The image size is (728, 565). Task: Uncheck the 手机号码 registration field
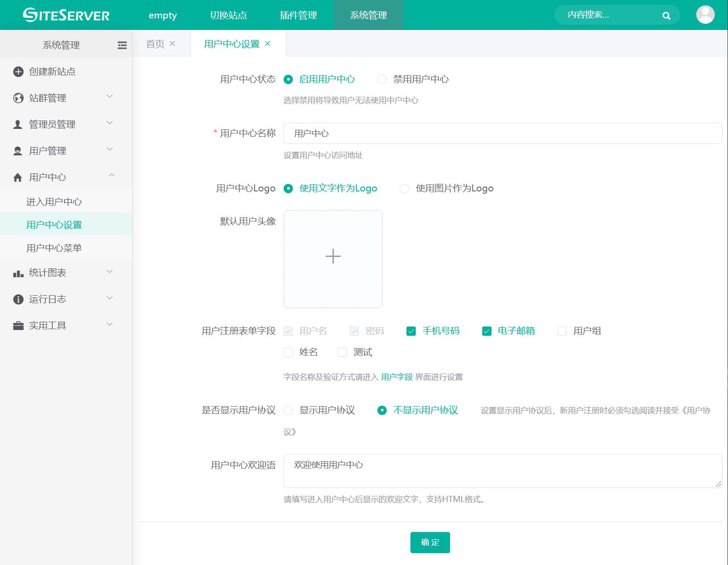pyautogui.click(x=411, y=331)
